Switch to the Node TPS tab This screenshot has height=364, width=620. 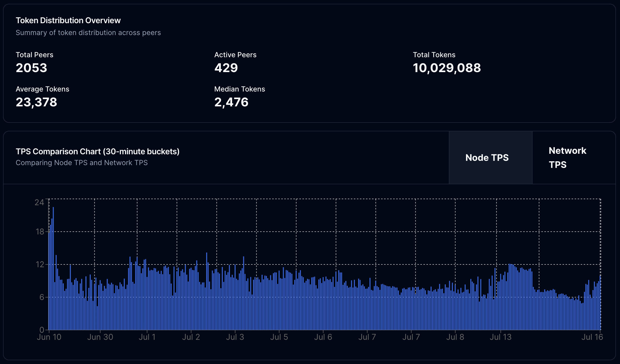point(490,158)
